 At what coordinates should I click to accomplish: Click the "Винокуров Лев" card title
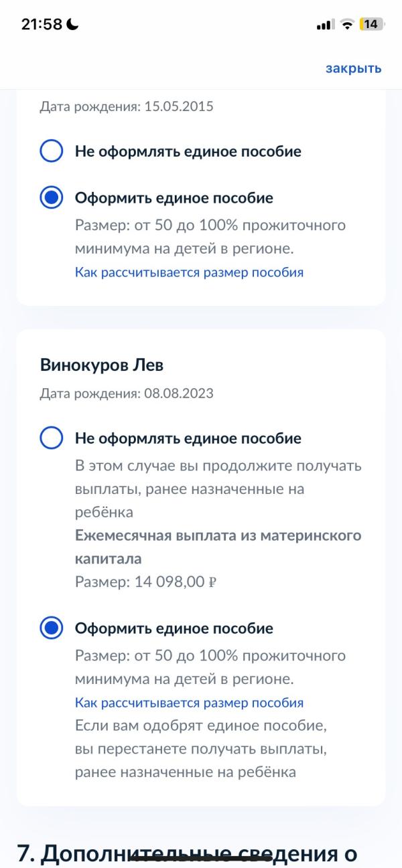[102, 365]
